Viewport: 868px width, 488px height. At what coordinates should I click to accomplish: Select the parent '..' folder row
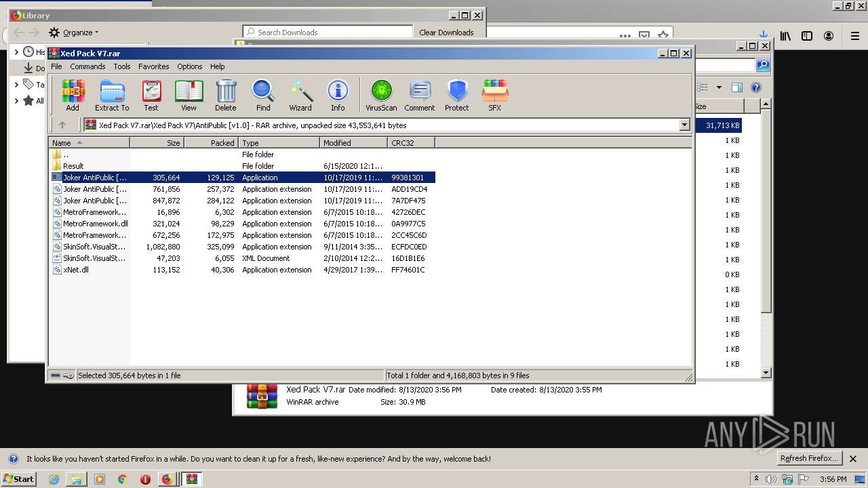[242, 155]
